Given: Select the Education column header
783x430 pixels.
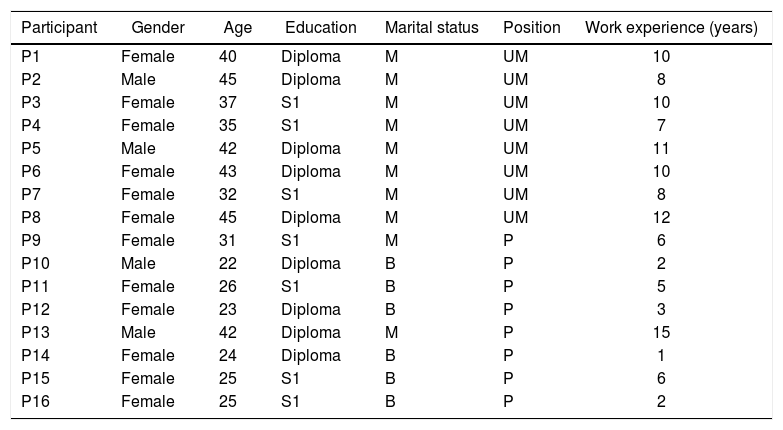Looking at the screenshot, I should click(320, 27).
